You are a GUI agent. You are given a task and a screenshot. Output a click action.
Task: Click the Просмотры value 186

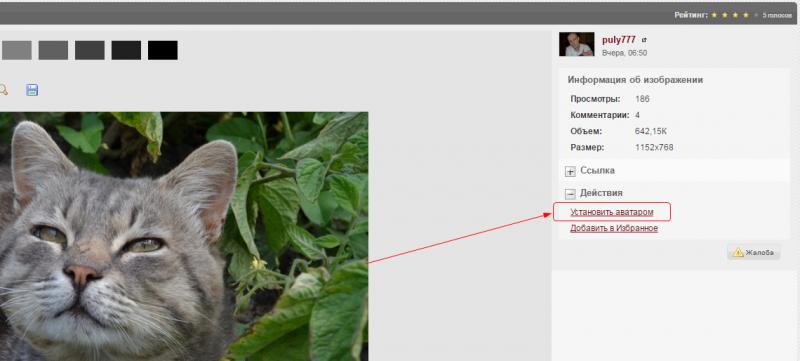pyautogui.click(x=642, y=99)
